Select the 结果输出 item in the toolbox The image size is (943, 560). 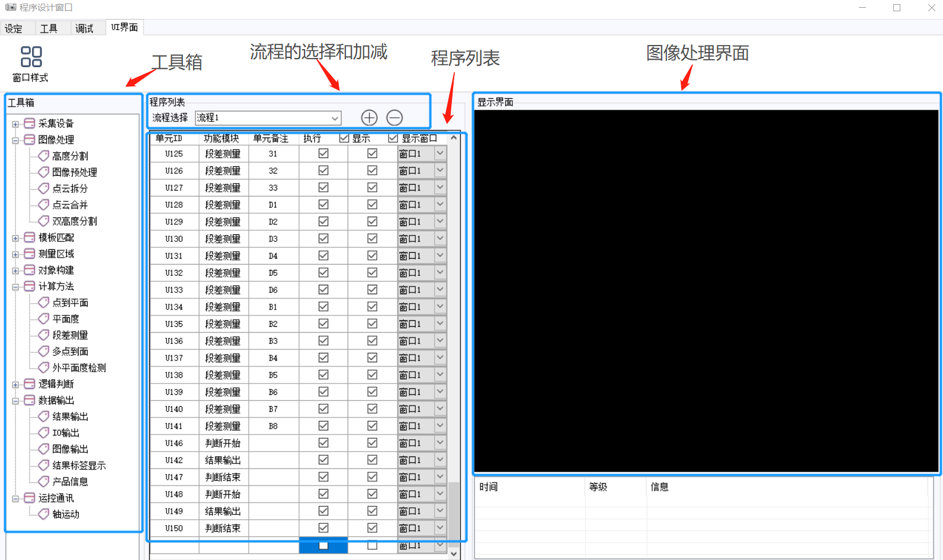click(70, 417)
